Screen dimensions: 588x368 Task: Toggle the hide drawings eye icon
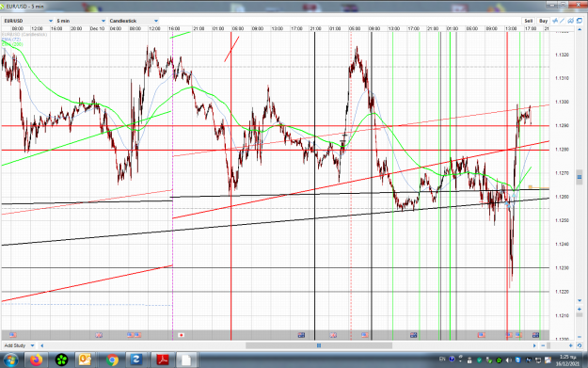coord(571,21)
